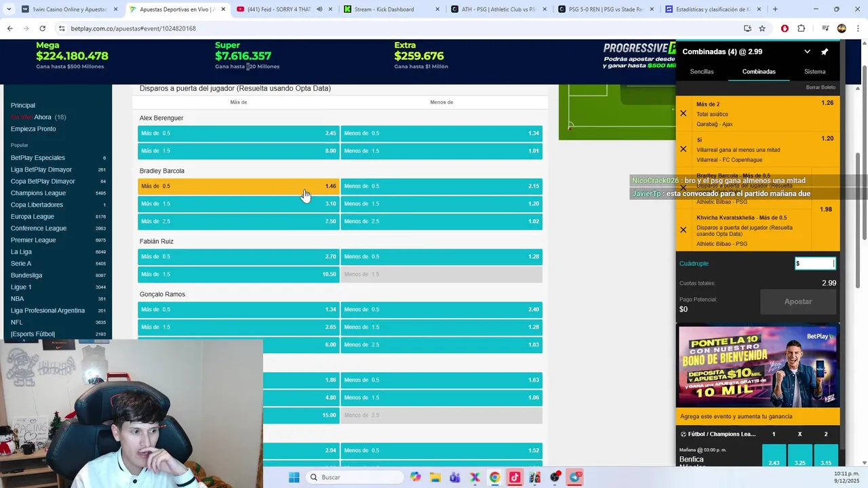
Task: Open the site information icon in address bar
Action: pos(62,28)
